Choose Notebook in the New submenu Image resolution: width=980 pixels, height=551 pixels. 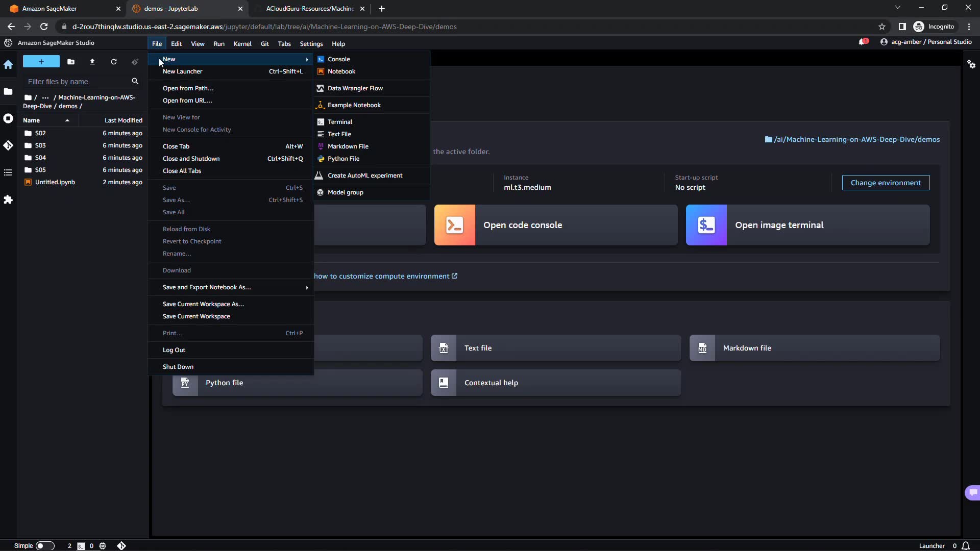(341, 71)
